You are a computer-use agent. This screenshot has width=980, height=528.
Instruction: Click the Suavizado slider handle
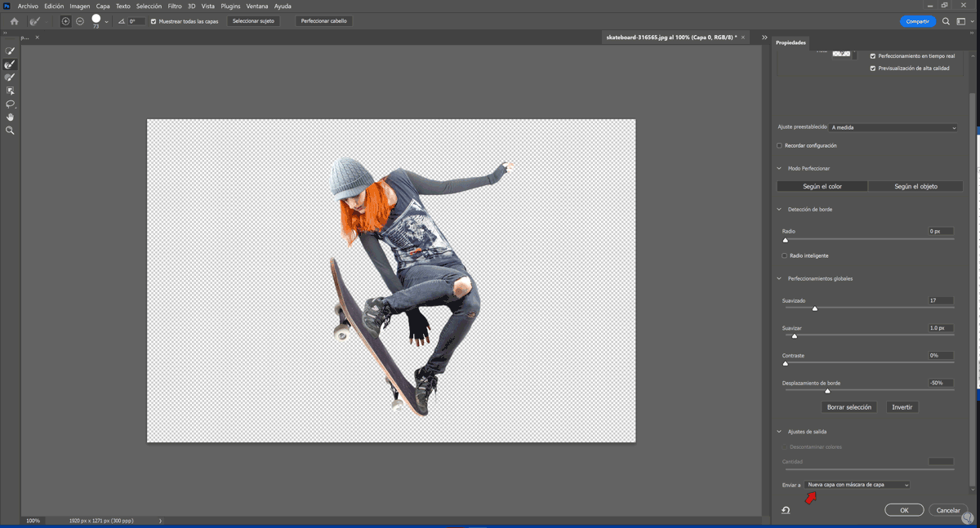[814, 308]
